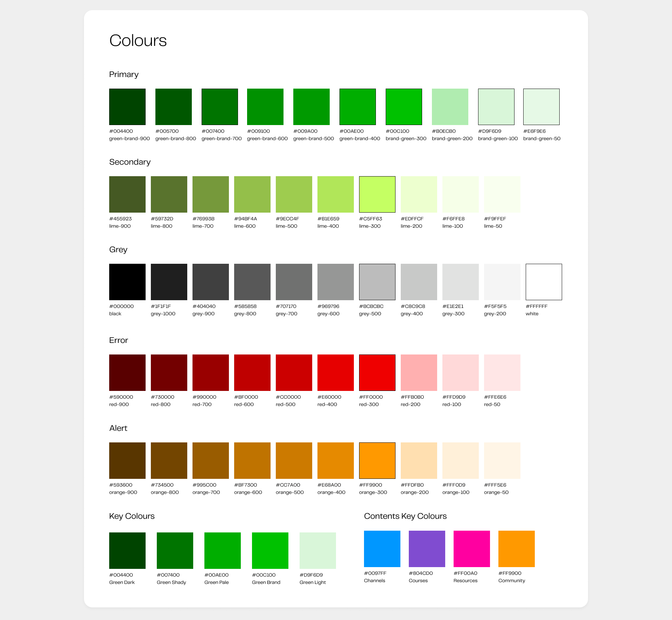672x620 pixels.
Task: Click the orange-300 #FF9900 Alert swatch
Action: (377, 461)
